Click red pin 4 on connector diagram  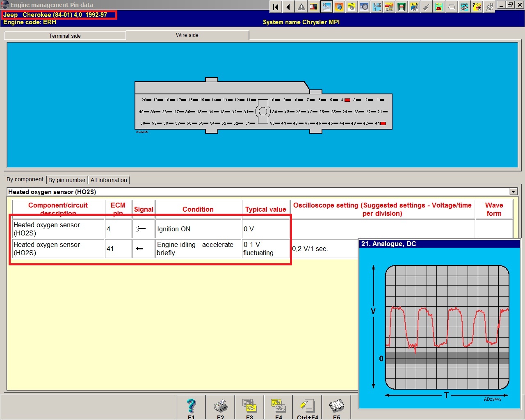point(347,100)
